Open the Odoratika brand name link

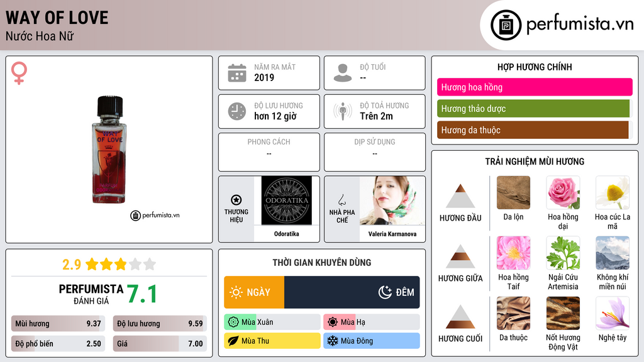[x=287, y=234]
